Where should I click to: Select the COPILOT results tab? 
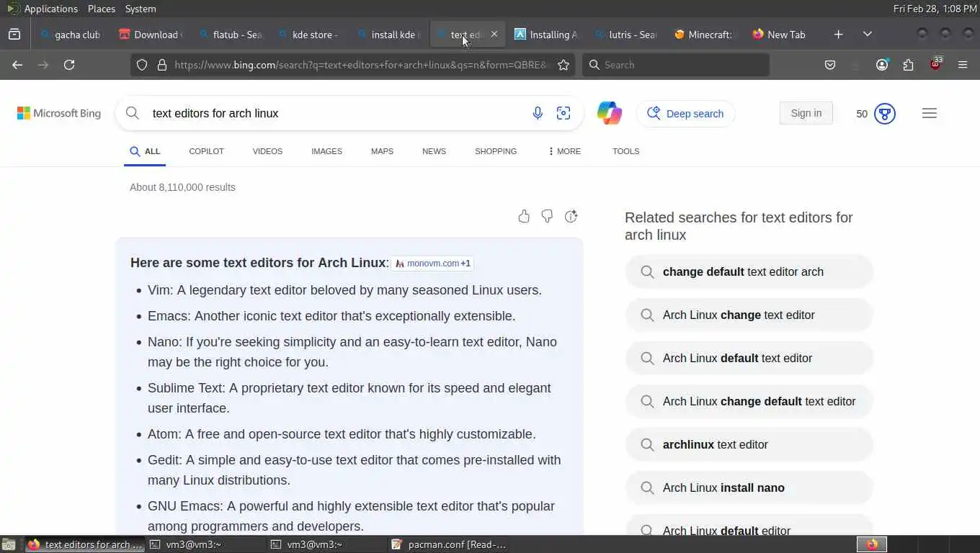pyautogui.click(x=206, y=151)
